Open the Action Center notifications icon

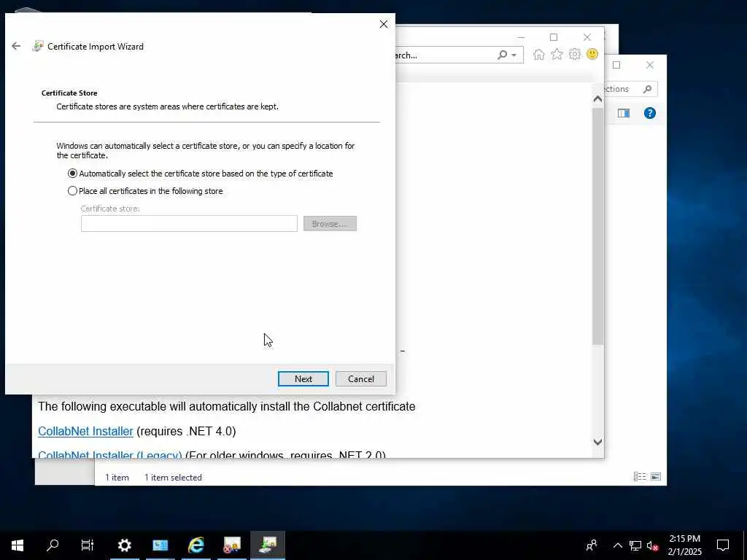point(723,545)
